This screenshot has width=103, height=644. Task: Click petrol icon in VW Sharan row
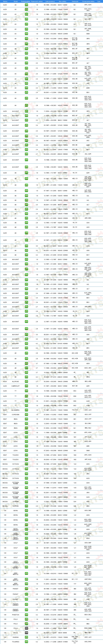coord(26,637)
